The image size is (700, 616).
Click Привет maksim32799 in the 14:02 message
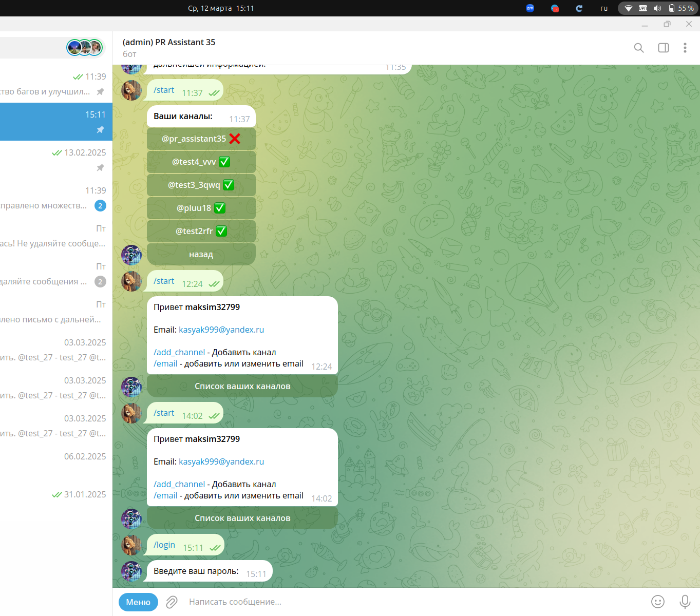[x=197, y=439]
